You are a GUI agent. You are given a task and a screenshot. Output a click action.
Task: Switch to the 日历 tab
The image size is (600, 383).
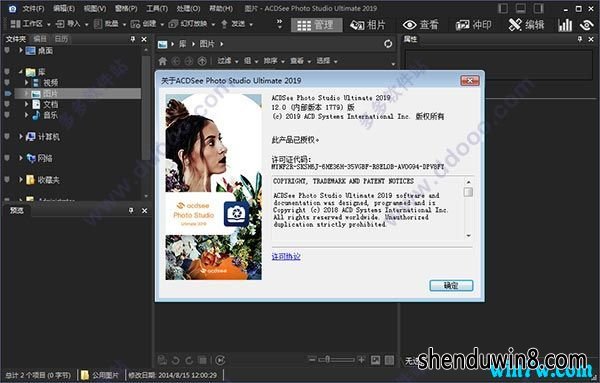[x=61, y=39]
